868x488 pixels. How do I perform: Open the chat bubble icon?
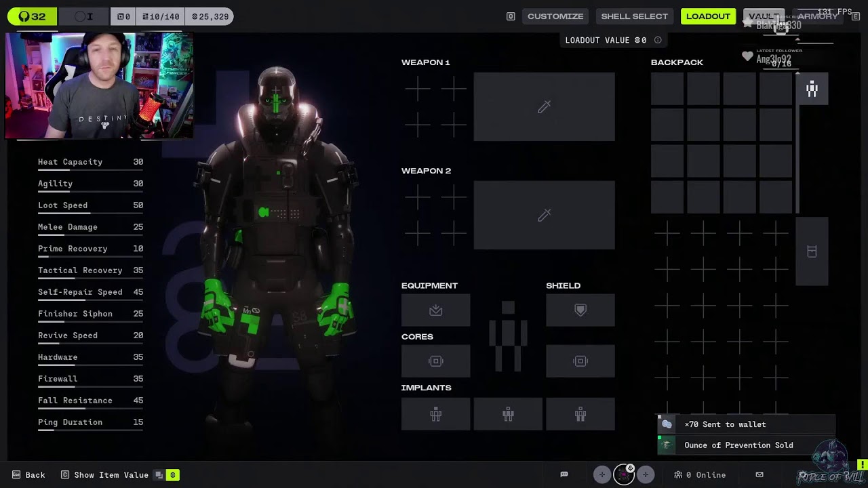[x=564, y=474]
